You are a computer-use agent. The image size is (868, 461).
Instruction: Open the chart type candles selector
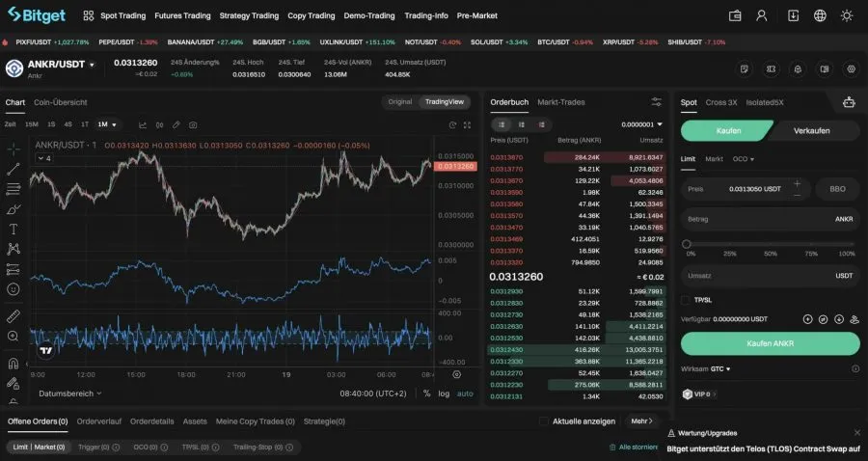pos(159,125)
